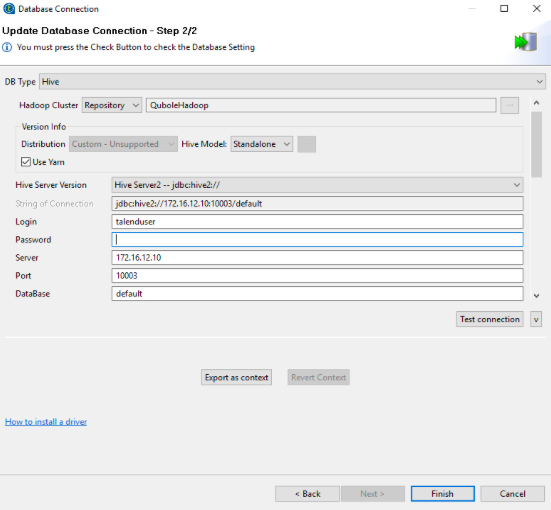551x510 pixels.
Task: Click scroll up arrow of settings panel
Action: [536, 103]
